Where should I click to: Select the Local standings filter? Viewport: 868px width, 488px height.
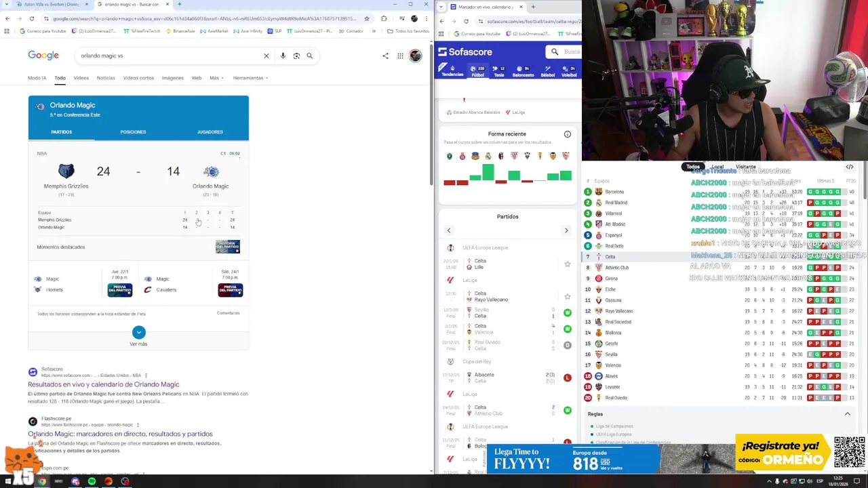click(717, 167)
